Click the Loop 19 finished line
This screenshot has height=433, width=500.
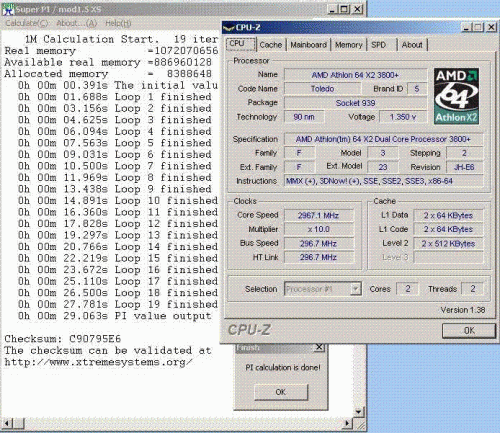click(x=118, y=304)
